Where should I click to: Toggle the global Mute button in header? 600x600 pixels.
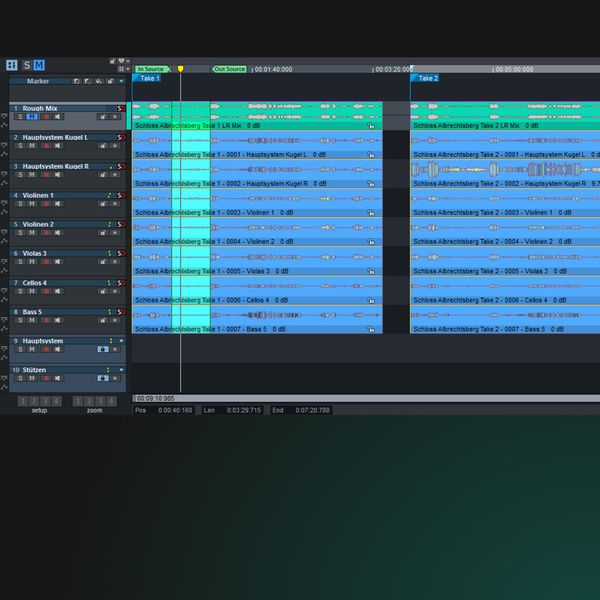(39, 65)
